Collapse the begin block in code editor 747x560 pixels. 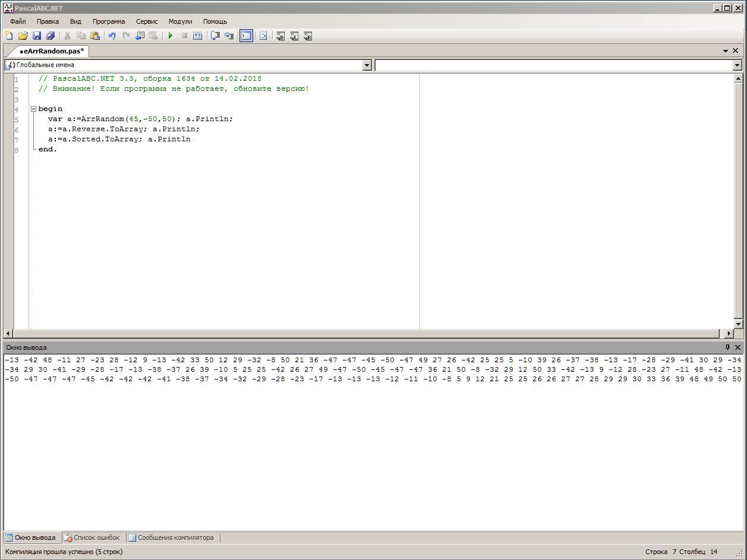click(x=34, y=109)
